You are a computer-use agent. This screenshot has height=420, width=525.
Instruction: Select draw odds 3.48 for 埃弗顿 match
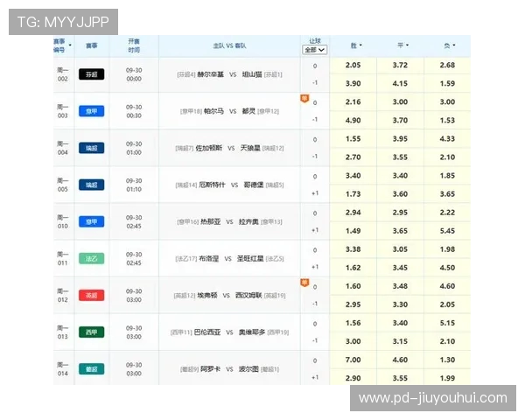point(400,286)
